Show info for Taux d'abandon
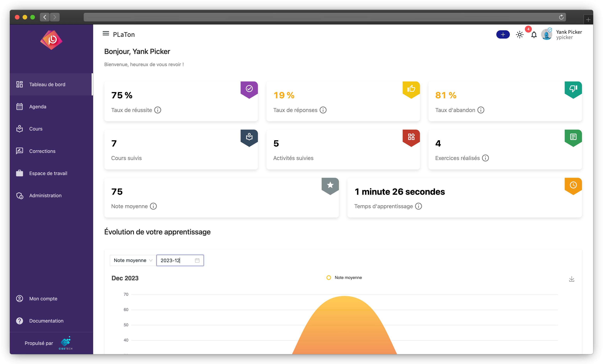The image size is (603, 364). pyautogui.click(x=481, y=110)
